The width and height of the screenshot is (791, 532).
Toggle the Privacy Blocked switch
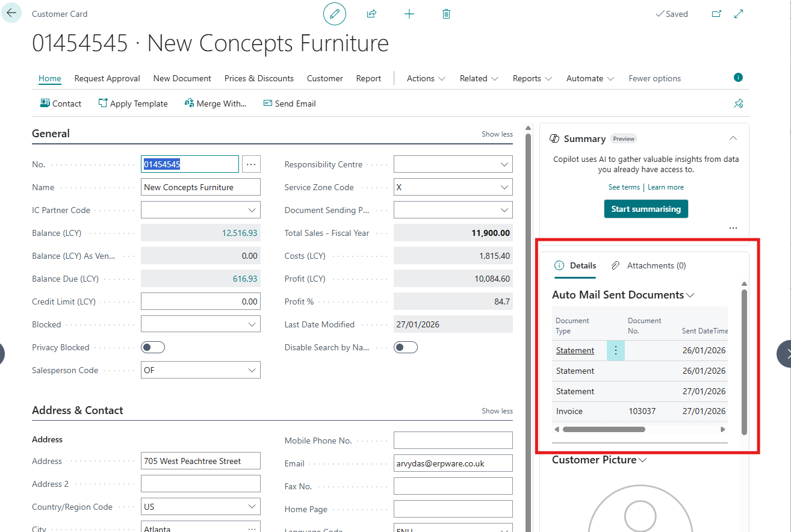(x=152, y=347)
